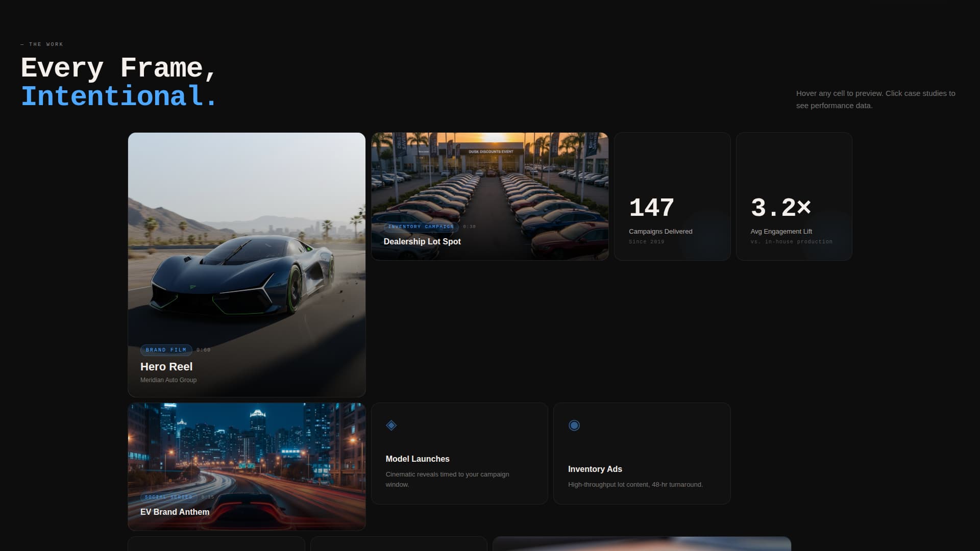This screenshot has height=551, width=980.
Task: Select the SOCIAL SERIES tag badge
Action: [168, 497]
